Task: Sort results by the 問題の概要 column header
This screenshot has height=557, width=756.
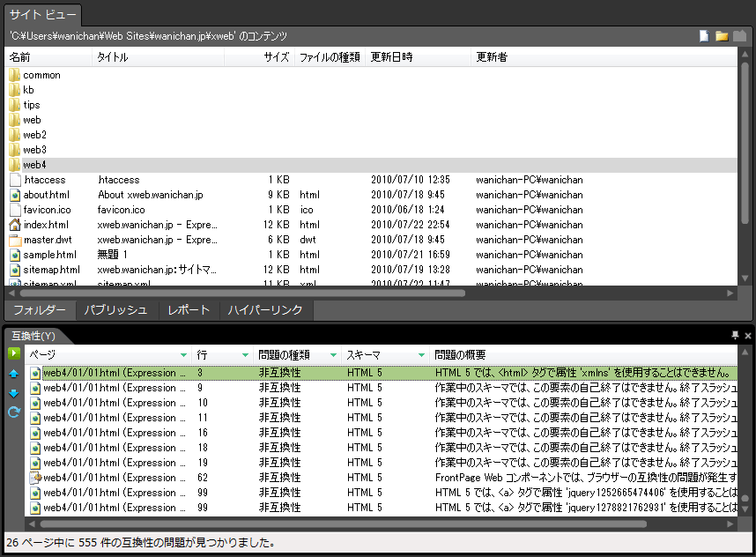Action: click(583, 355)
